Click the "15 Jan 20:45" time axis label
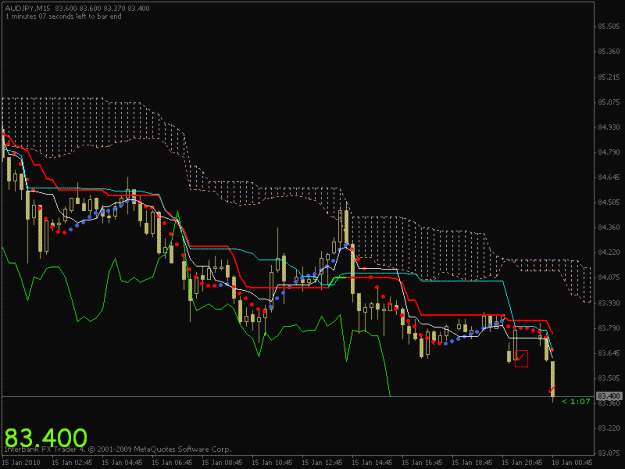 point(522,463)
